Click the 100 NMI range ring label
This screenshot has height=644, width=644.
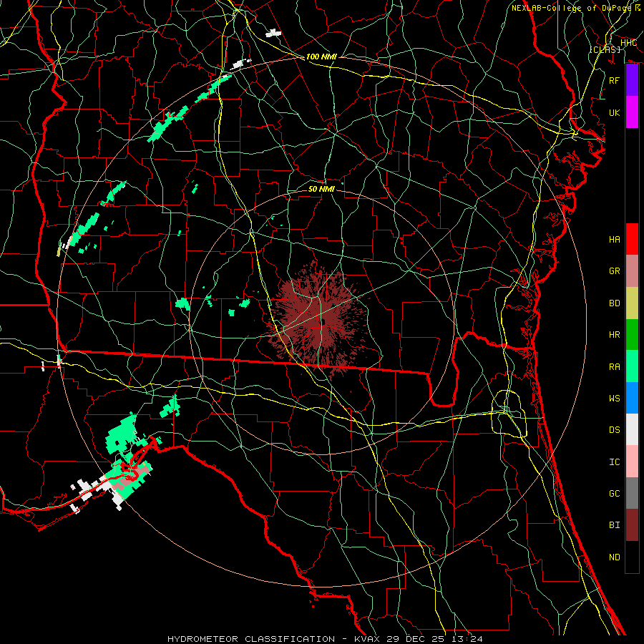pos(321,57)
